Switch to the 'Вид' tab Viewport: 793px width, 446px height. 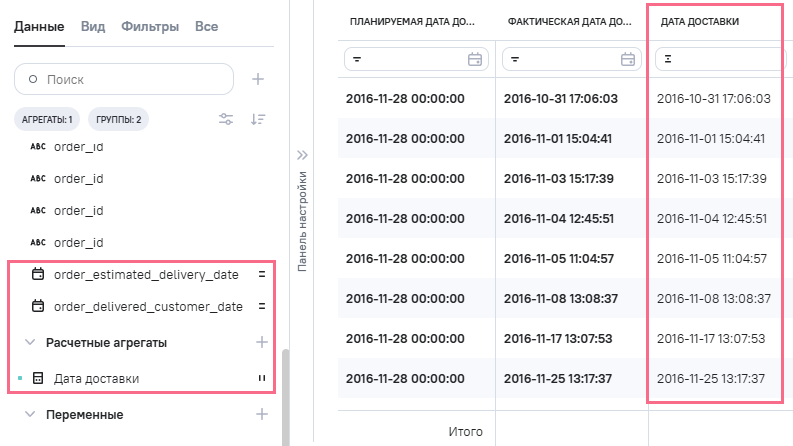tap(92, 26)
